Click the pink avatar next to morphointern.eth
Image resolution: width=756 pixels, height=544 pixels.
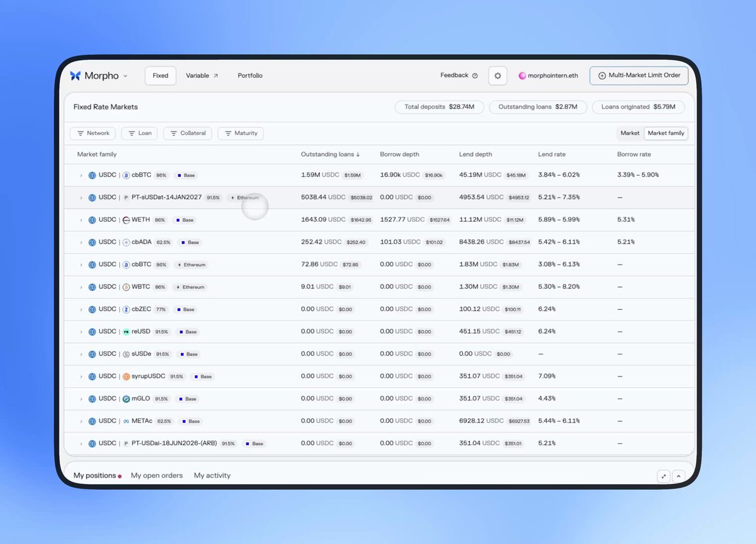pyautogui.click(x=522, y=76)
